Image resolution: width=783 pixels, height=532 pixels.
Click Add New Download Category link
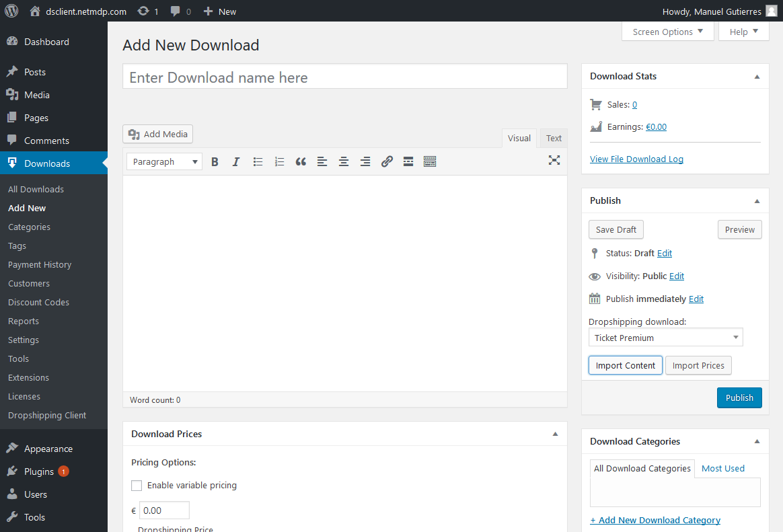tap(655, 520)
